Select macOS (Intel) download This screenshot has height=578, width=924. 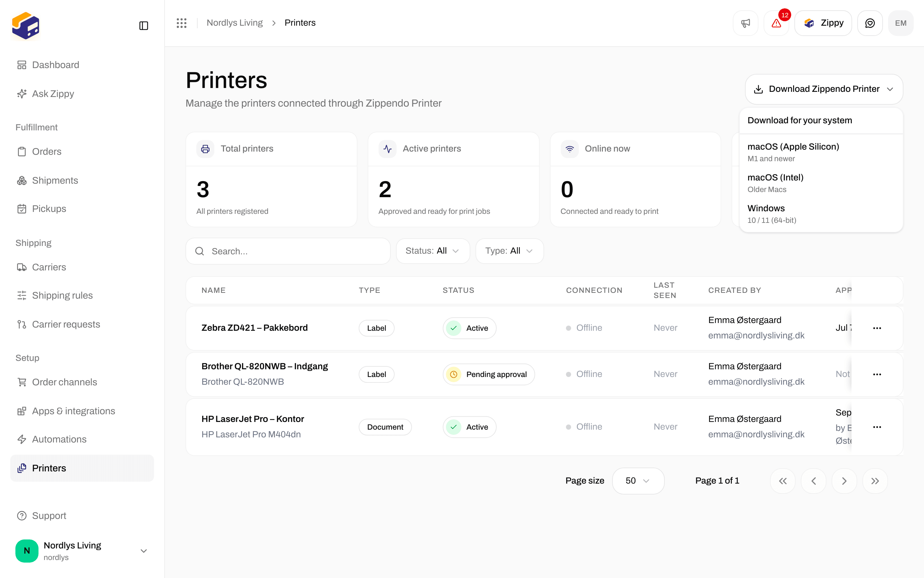click(x=821, y=183)
